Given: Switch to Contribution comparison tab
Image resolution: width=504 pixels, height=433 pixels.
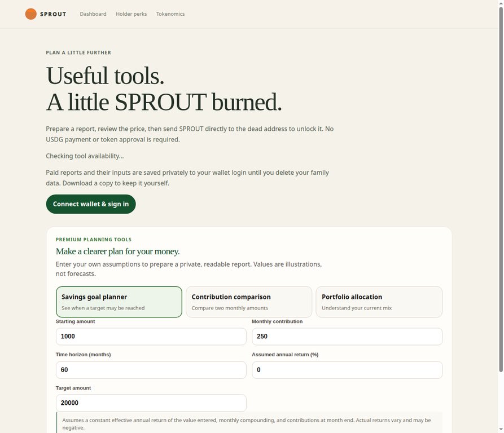Looking at the screenshot, I should pyautogui.click(x=249, y=302).
